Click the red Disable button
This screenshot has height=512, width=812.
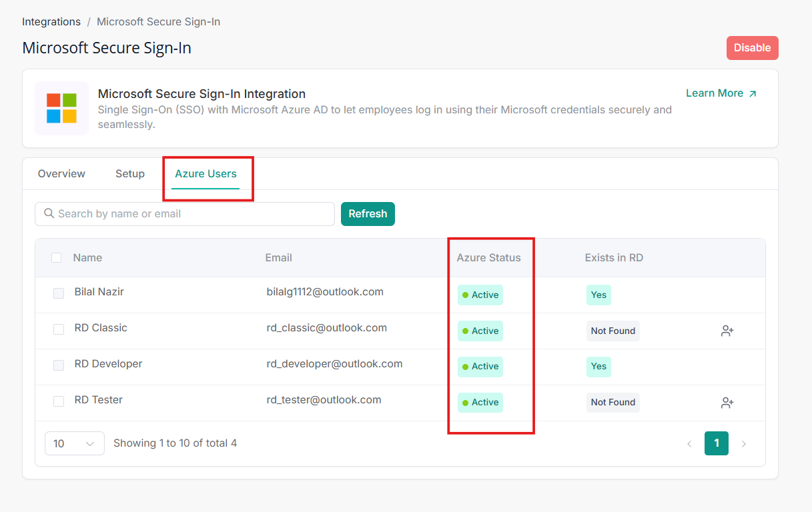[x=752, y=48]
